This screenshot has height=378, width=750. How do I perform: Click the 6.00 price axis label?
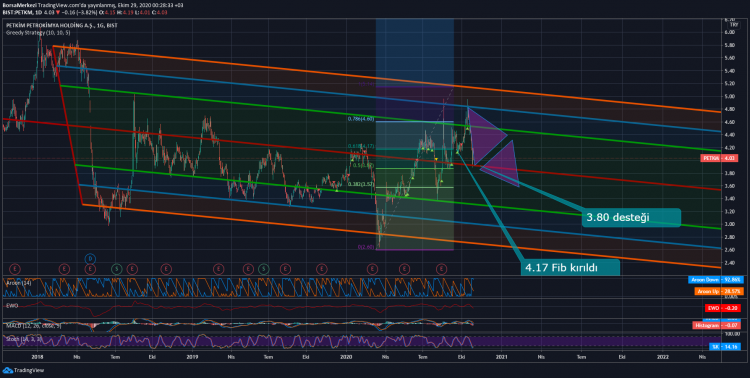tap(730, 33)
